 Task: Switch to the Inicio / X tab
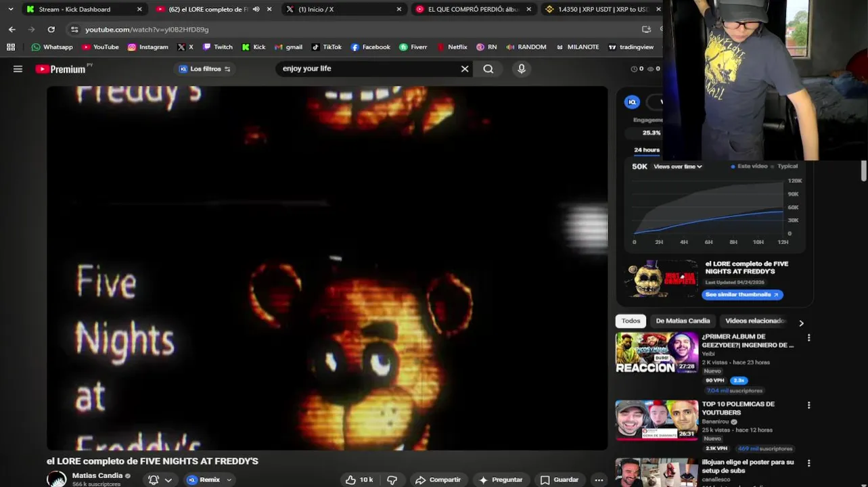coord(343,9)
